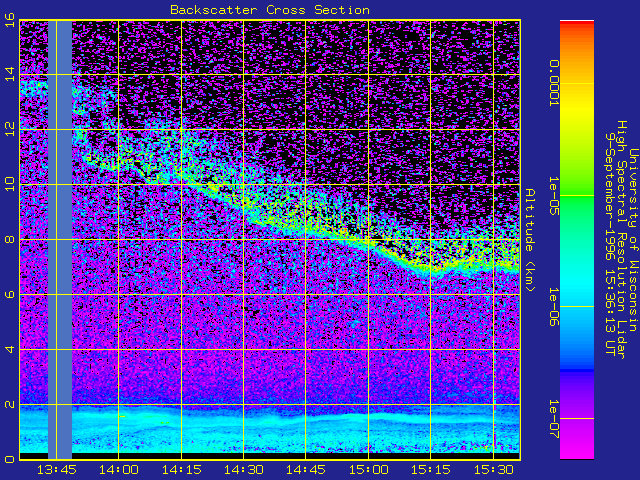Click the 13:45 time axis label
The width and height of the screenshot is (640, 480).
click(56, 470)
